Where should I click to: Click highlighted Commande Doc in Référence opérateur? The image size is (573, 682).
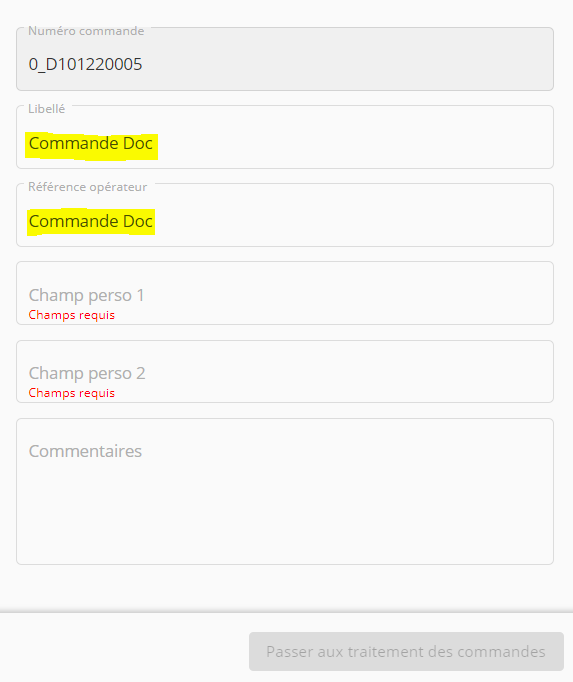pyautogui.click(x=91, y=221)
